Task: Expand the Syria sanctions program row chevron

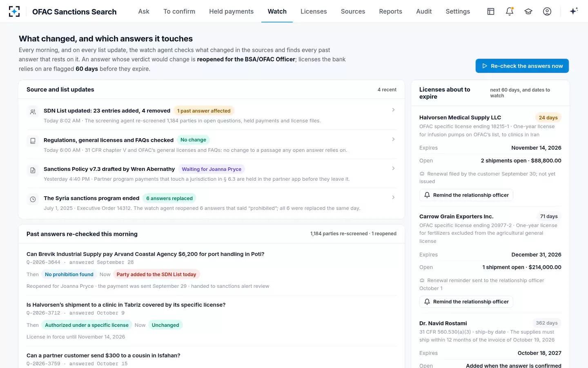Action: [x=393, y=197]
